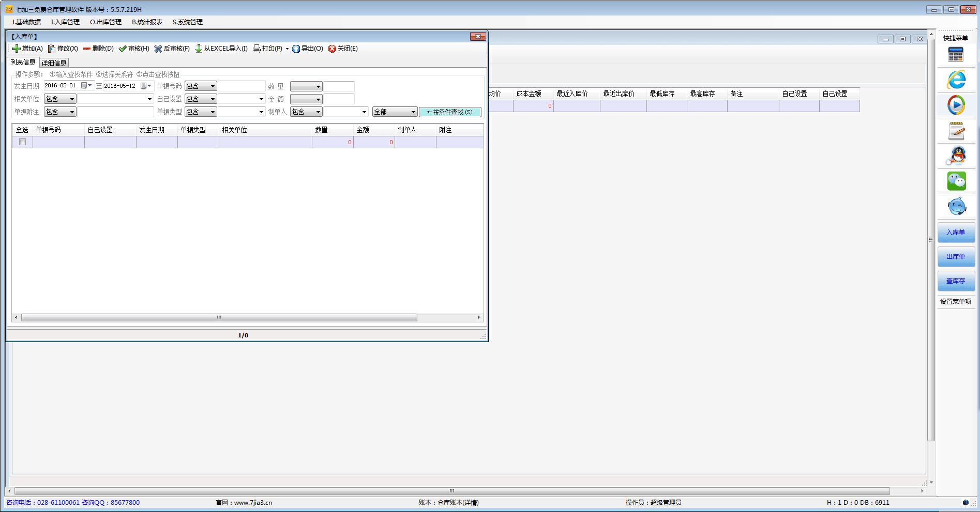Open 制单人 condition dropdown (包含)
The height and width of the screenshot is (512, 980).
point(306,112)
